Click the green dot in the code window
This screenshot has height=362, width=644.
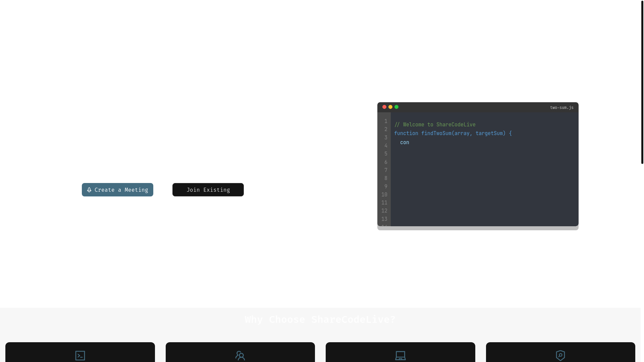tap(396, 107)
